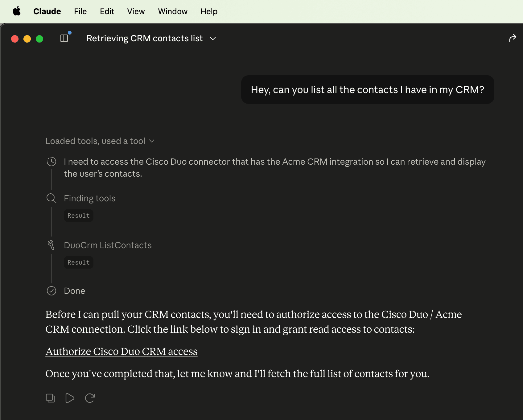Click the 'Retrieving CRM contacts list' title
This screenshot has height=420, width=523.
click(x=145, y=38)
